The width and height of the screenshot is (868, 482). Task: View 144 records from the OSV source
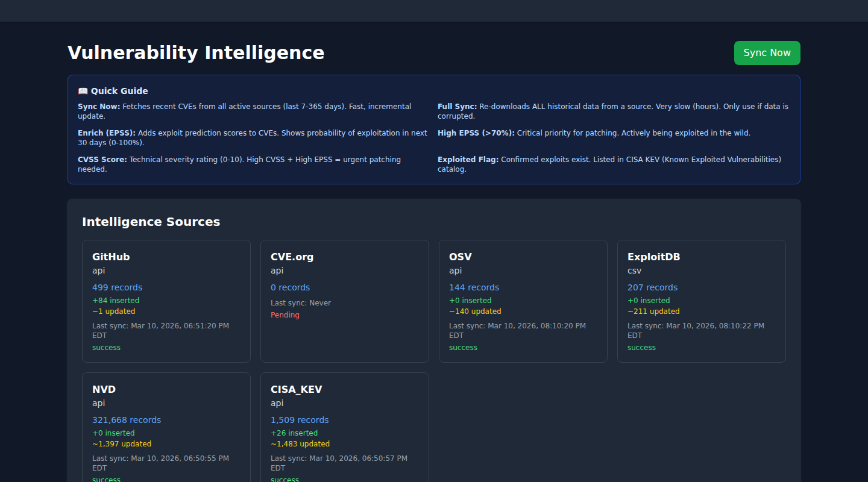coord(474,287)
